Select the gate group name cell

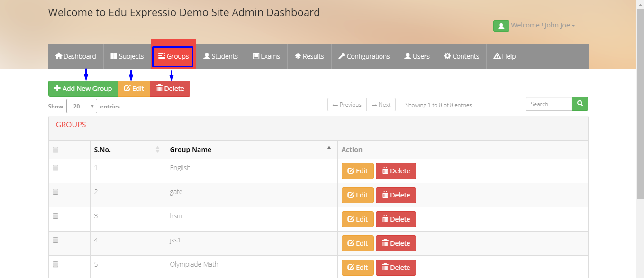point(252,195)
